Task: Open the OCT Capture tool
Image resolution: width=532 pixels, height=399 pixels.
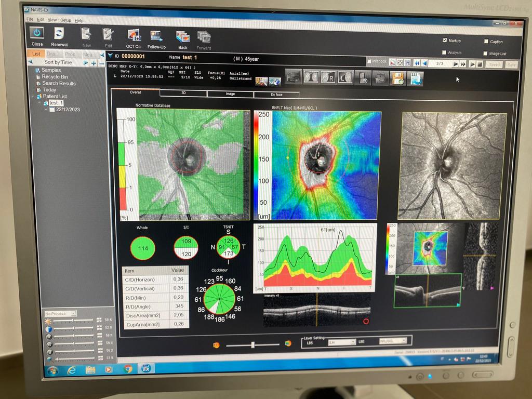Action: click(135, 36)
